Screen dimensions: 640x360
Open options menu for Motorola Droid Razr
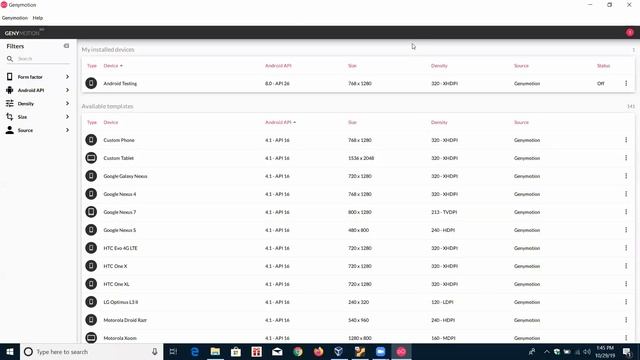click(x=626, y=320)
